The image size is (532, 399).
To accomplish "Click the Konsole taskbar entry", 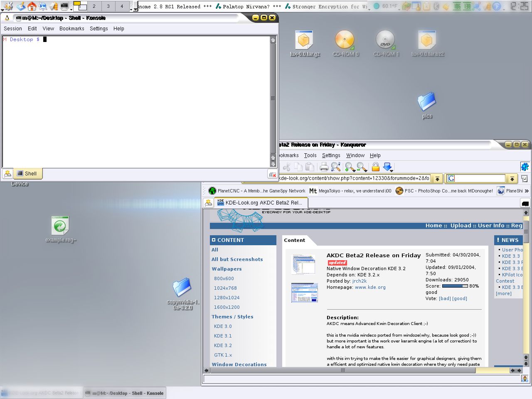I will (124, 393).
